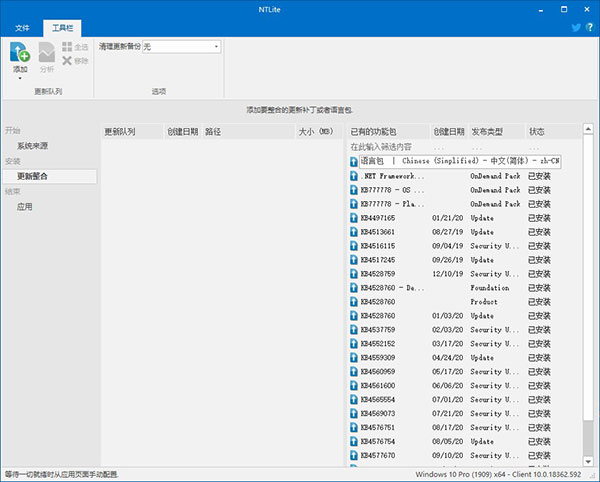Select the KB4497165 row name
The width and height of the screenshot is (600, 482).
click(378, 218)
